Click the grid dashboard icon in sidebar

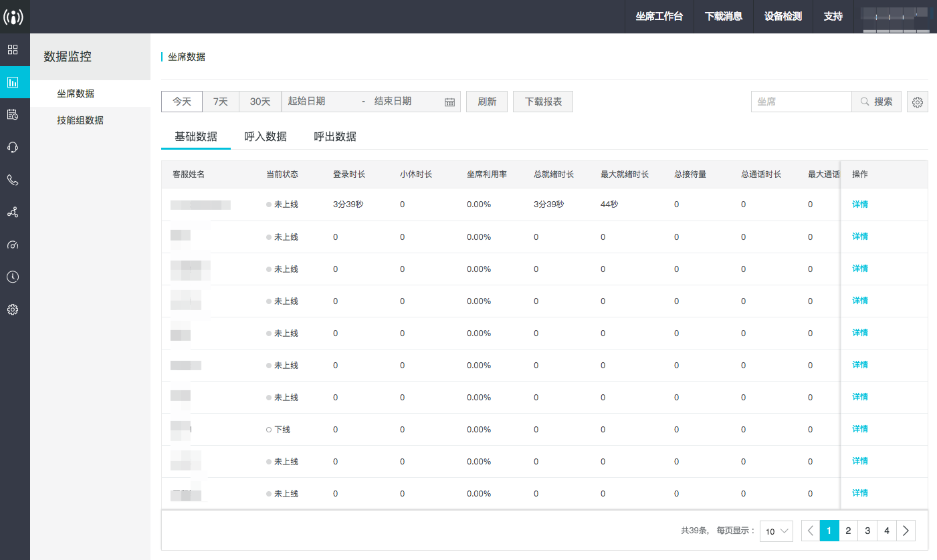click(x=13, y=49)
